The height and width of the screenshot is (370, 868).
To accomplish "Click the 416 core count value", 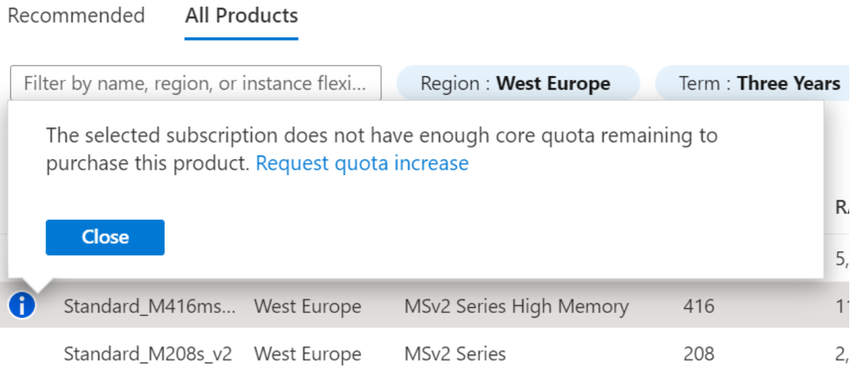I will coord(699,307).
